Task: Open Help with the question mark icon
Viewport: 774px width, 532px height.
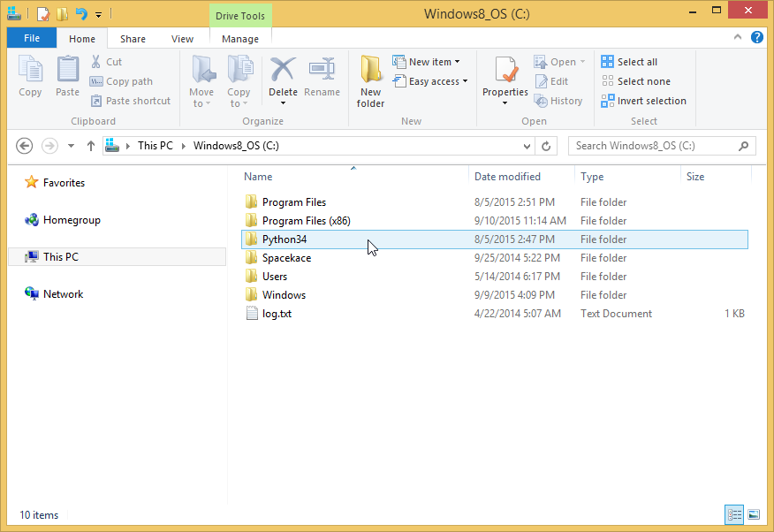Action: point(756,37)
